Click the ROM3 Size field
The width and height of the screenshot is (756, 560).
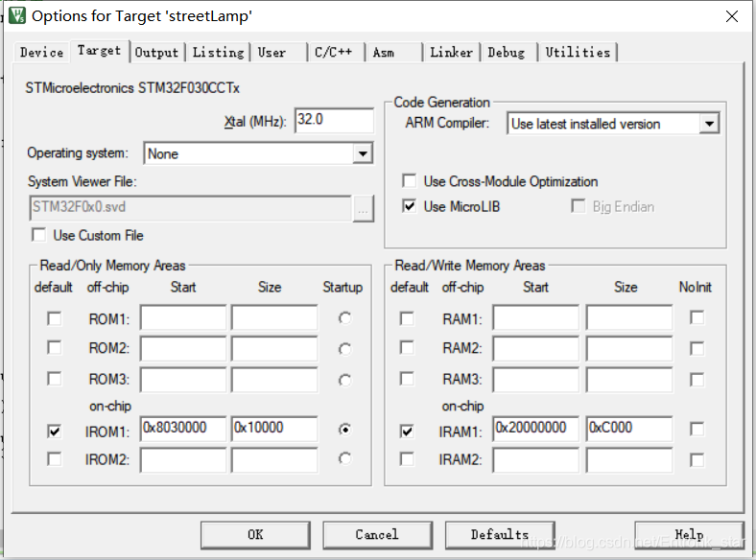(273, 380)
